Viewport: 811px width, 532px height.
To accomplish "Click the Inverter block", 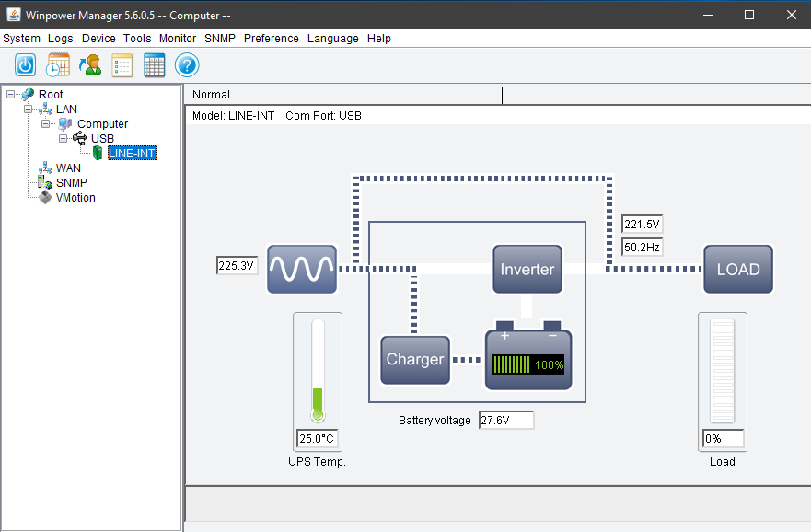I will [527, 269].
